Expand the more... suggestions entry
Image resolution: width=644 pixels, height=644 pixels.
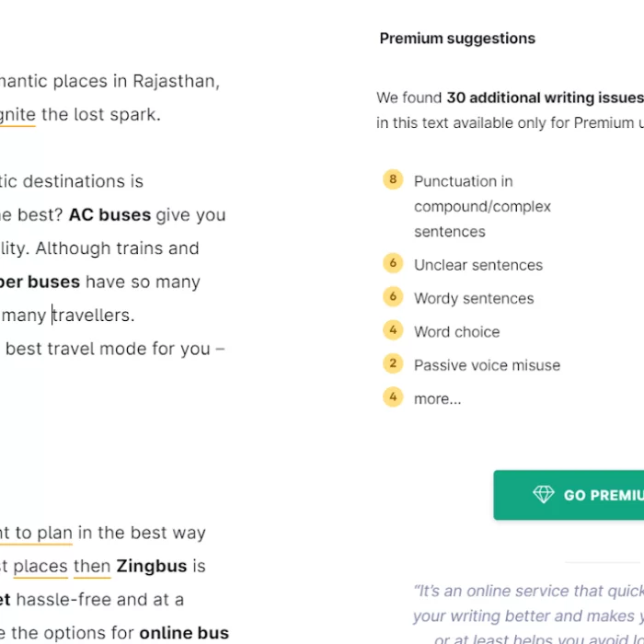pos(438,398)
